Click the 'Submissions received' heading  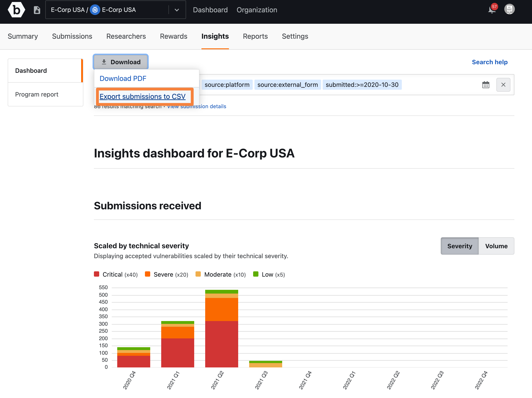(147, 206)
